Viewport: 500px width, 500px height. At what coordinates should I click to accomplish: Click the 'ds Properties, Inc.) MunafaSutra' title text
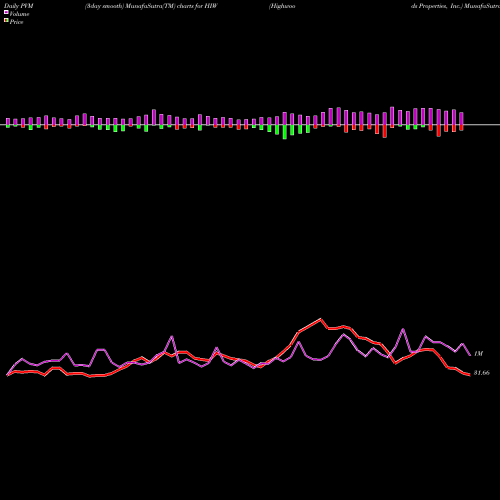coord(455,6)
